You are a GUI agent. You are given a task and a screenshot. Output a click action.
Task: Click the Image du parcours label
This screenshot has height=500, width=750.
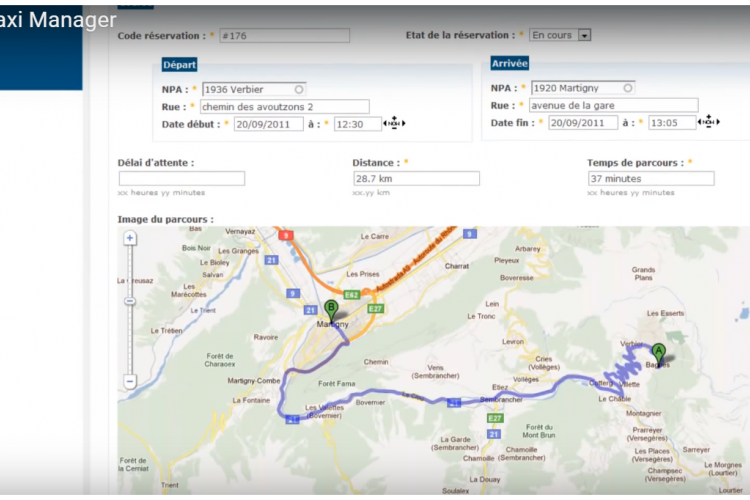[x=165, y=220]
